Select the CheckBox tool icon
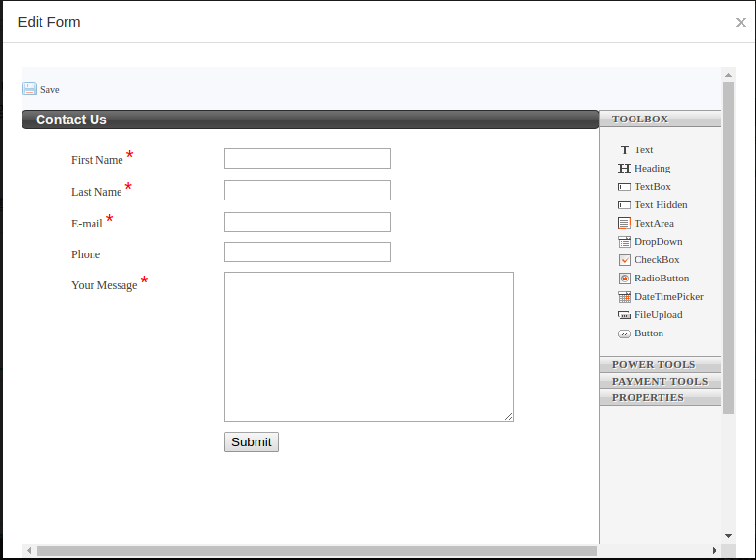756x560 pixels. tap(624, 260)
